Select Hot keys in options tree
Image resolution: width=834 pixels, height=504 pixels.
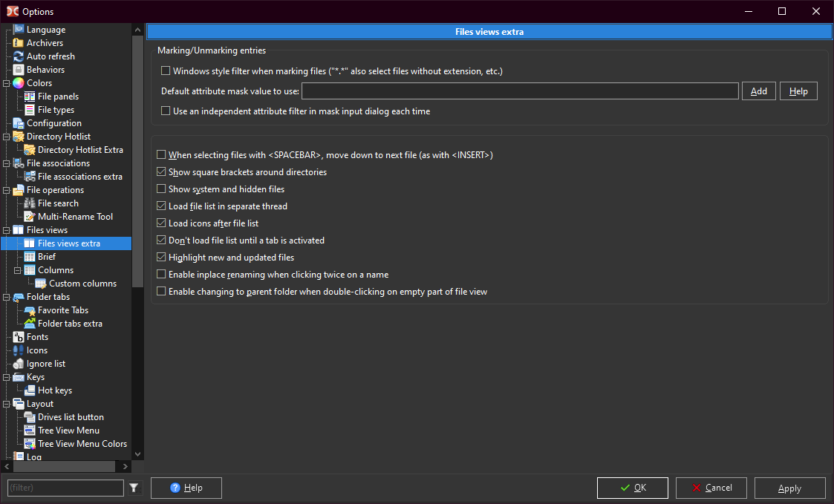54,390
